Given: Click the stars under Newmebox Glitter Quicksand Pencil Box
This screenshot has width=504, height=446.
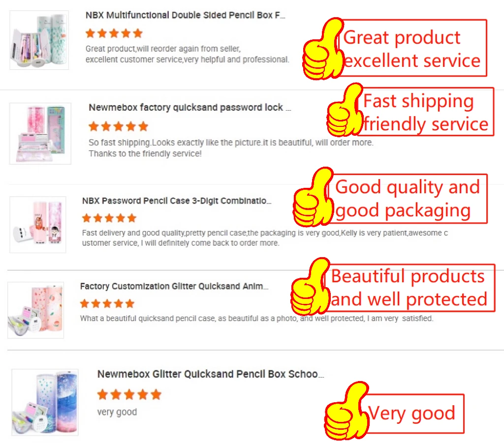Looking at the screenshot, I should (x=129, y=394).
